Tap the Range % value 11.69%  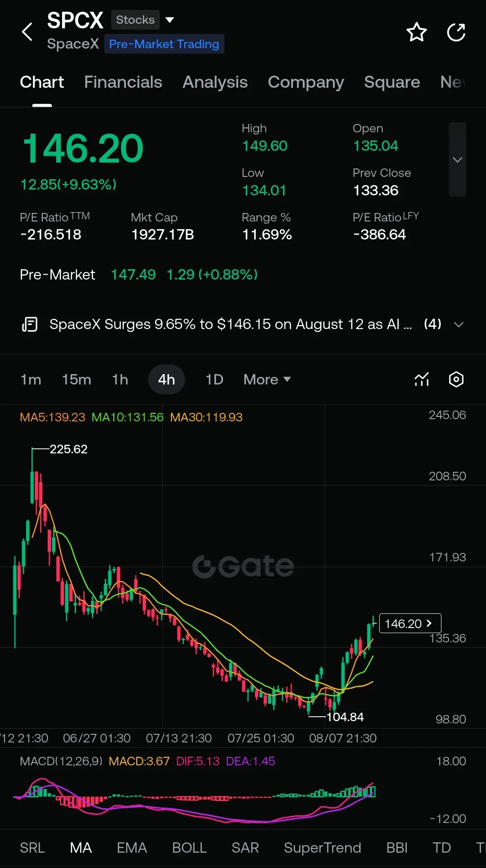pos(267,235)
